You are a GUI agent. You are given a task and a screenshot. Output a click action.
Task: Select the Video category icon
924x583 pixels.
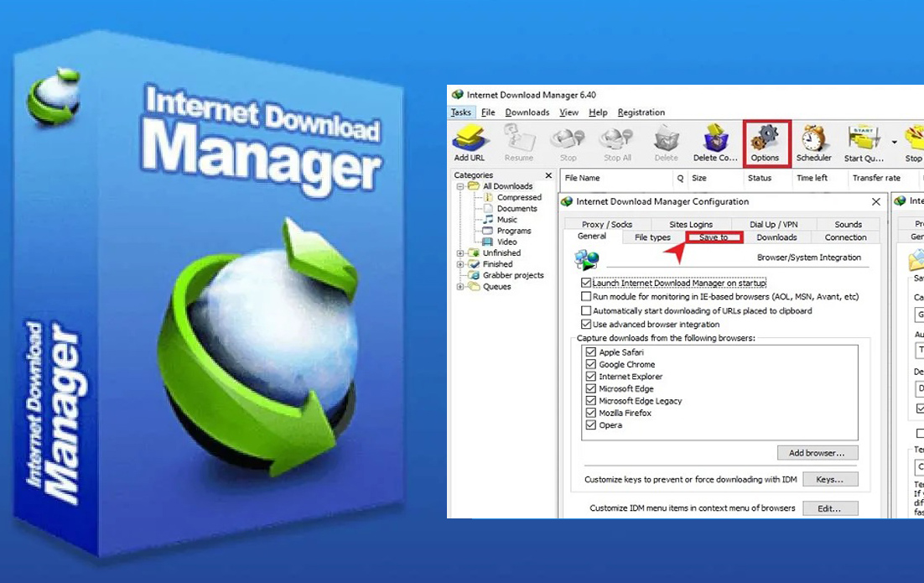pos(488,242)
